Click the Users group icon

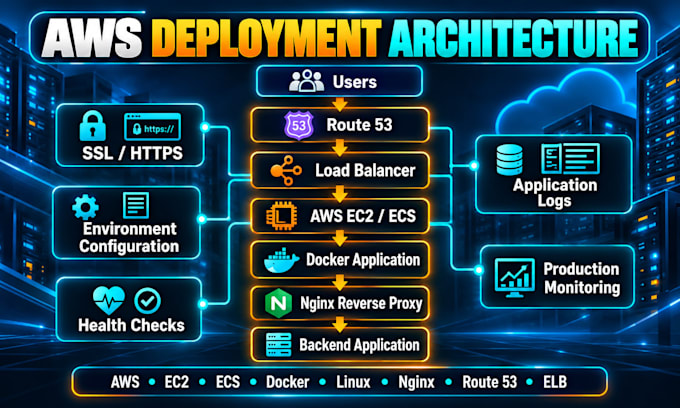click(x=307, y=81)
